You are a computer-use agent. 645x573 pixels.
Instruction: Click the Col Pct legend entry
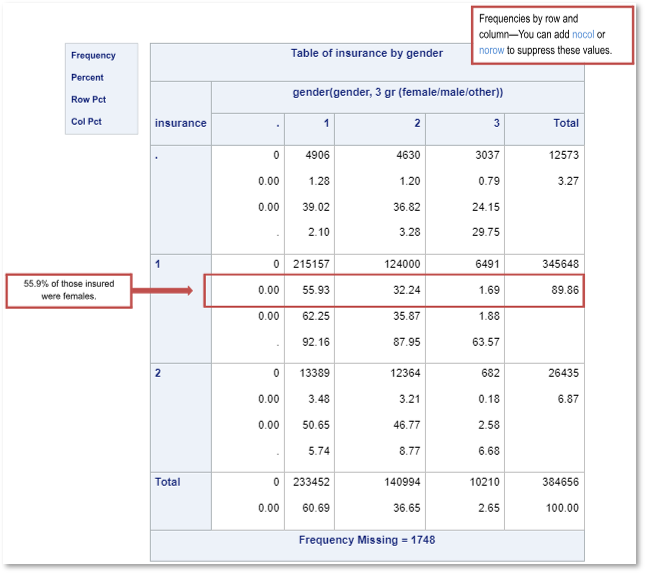point(86,122)
